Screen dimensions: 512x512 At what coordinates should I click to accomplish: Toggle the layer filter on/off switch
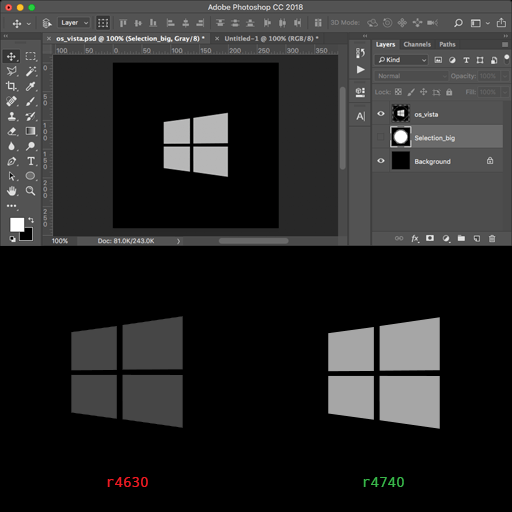tap(507, 59)
